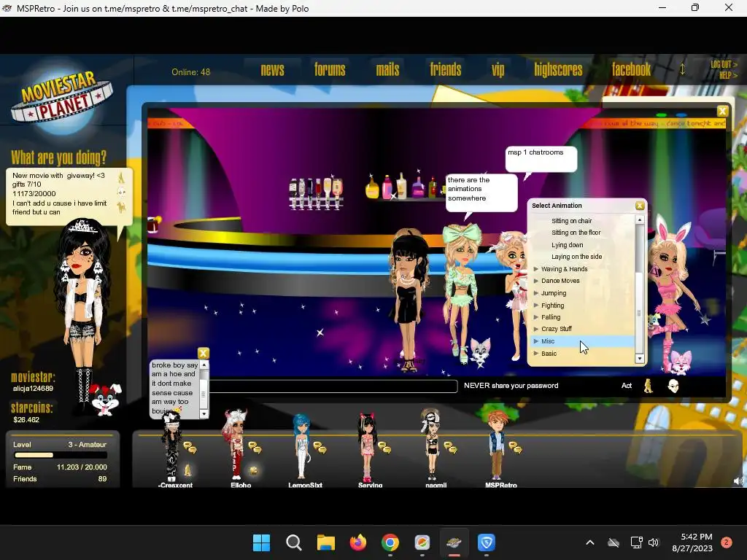Open the face expressions icon in chat bar

pos(673,386)
